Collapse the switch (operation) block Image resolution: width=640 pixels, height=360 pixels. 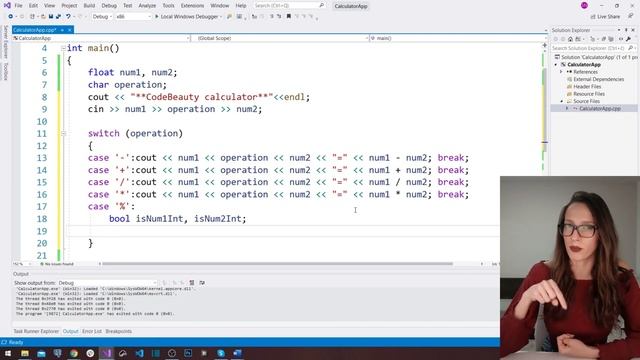pos(63,133)
